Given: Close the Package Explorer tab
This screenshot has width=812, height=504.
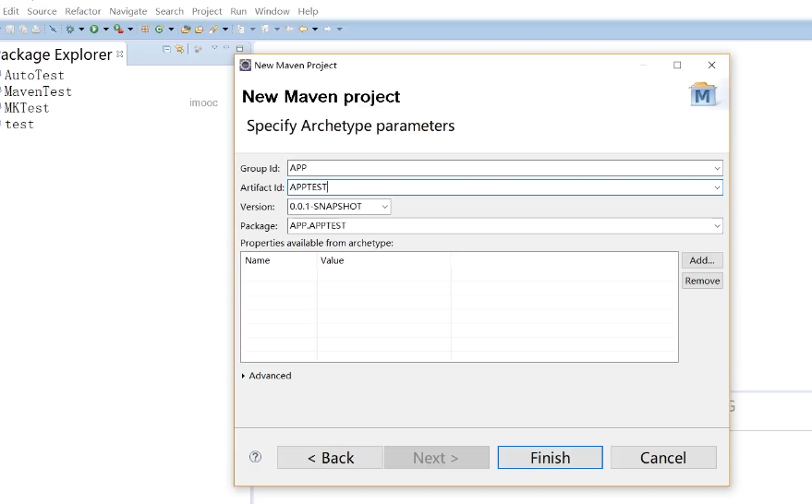Looking at the screenshot, I should tap(119, 54).
